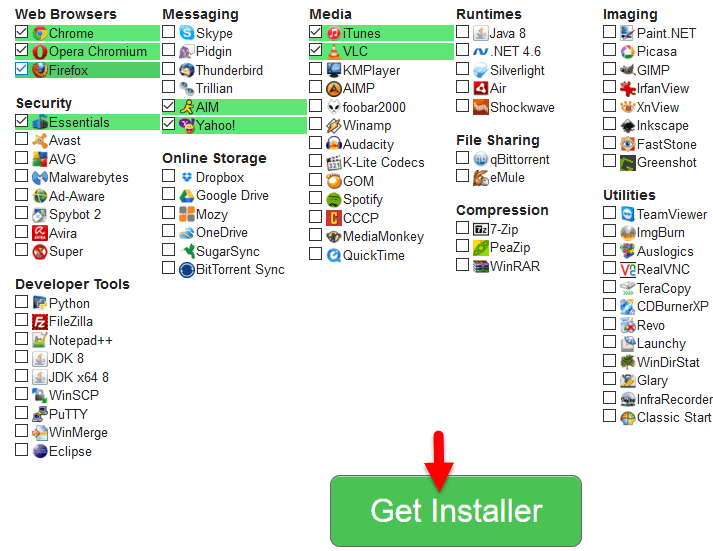Click the WinRAR icon
This screenshot has height=551, width=713.
click(x=481, y=266)
